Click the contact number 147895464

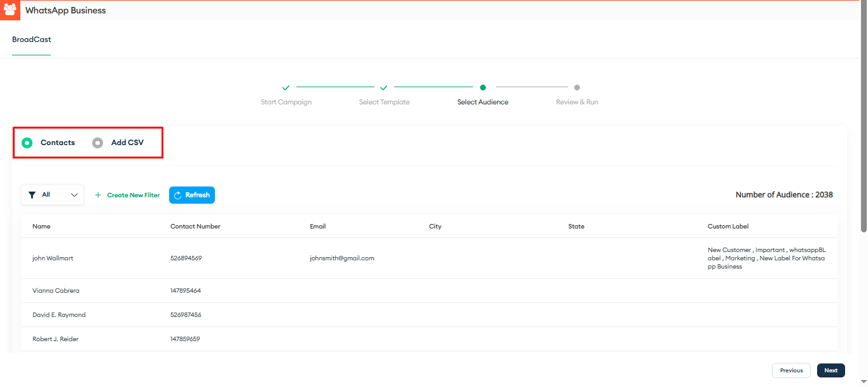click(x=186, y=291)
